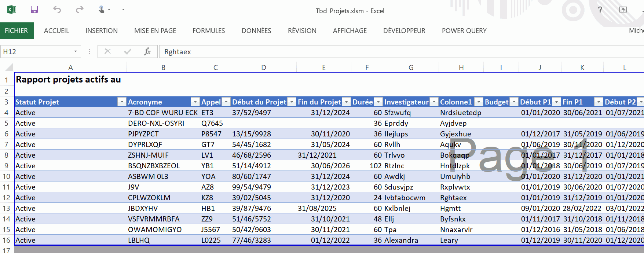Open the FORMULES ribbon tab
Viewport: 644px width, 253px height.
tap(209, 31)
